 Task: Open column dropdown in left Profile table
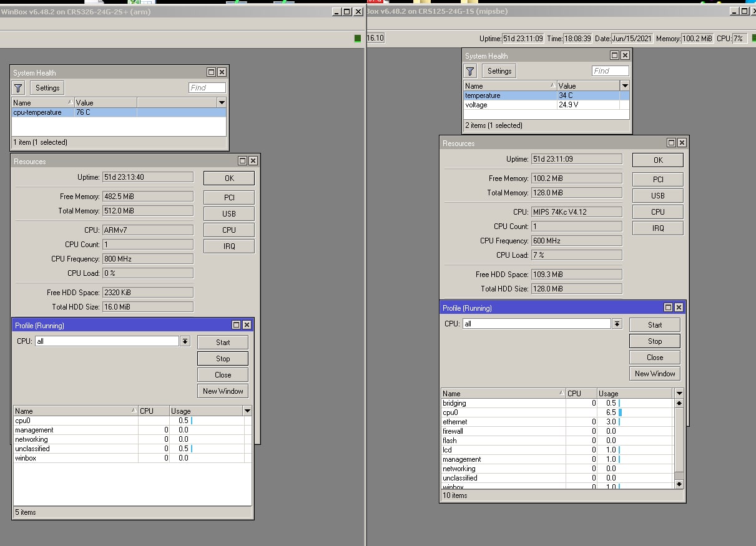coord(247,411)
